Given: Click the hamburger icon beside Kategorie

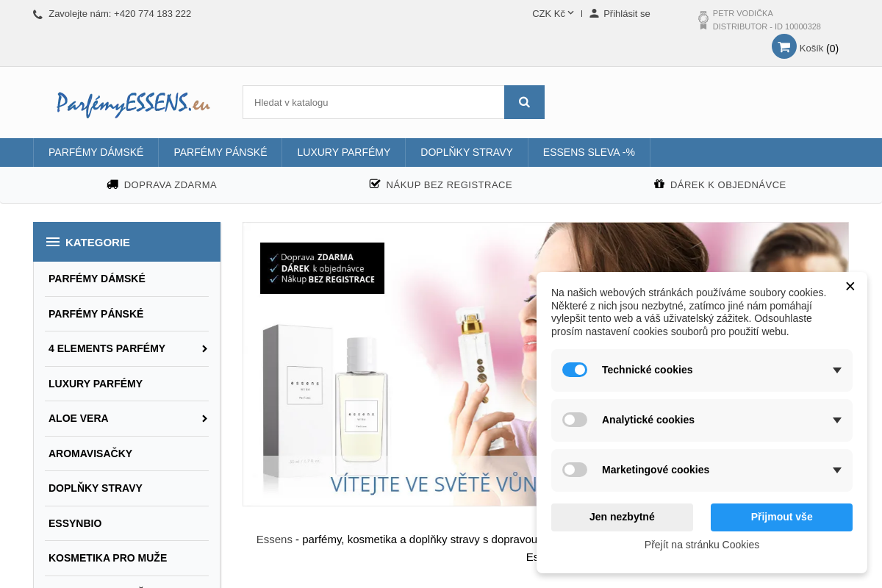Looking at the screenshot, I should [53, 242].
